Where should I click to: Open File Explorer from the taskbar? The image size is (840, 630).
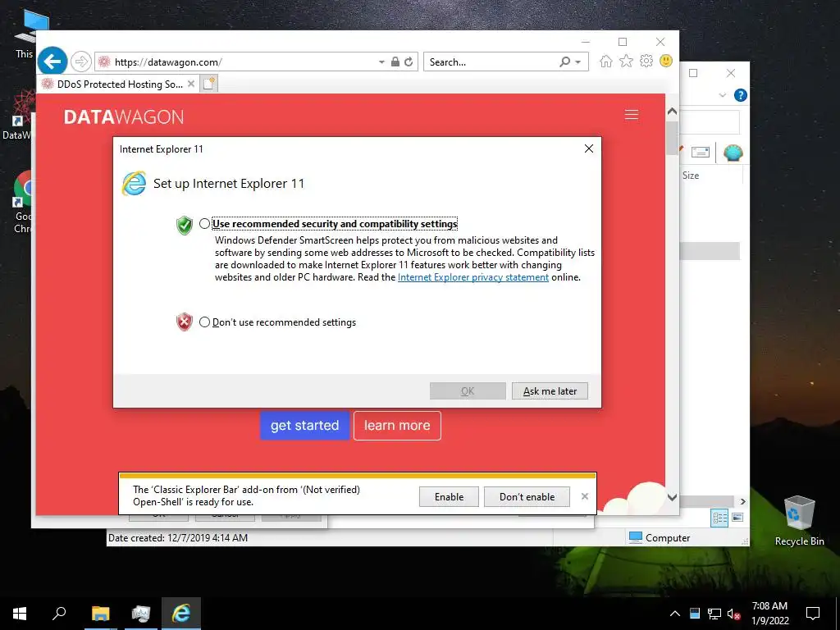(100, 614)
